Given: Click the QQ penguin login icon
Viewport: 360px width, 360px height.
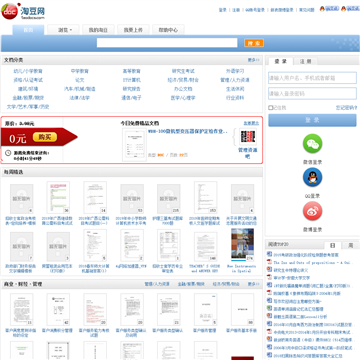Looking at the screenshot, I should (x=312, y=177).
